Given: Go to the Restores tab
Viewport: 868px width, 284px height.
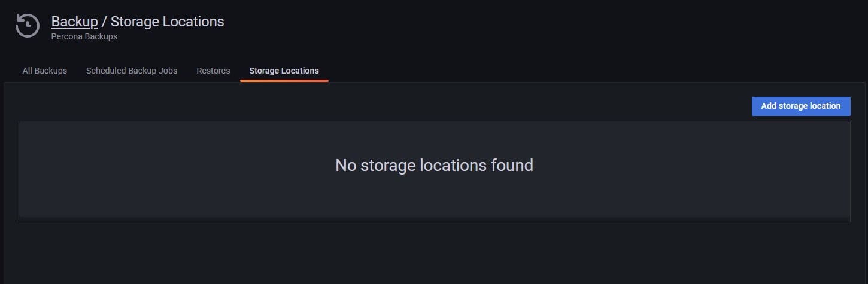Looking at the screenshot, I should tap(213, 71).
